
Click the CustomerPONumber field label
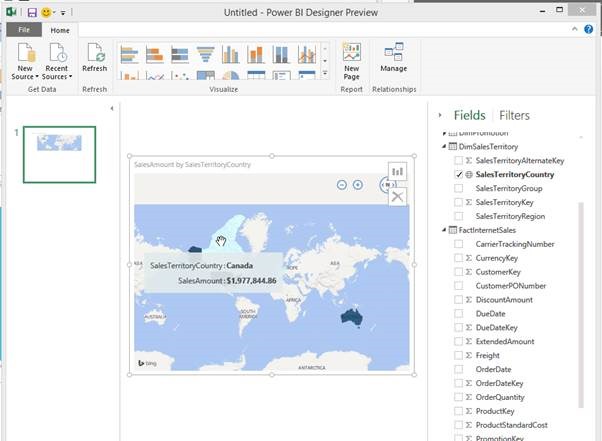click(x=511, y=286)
